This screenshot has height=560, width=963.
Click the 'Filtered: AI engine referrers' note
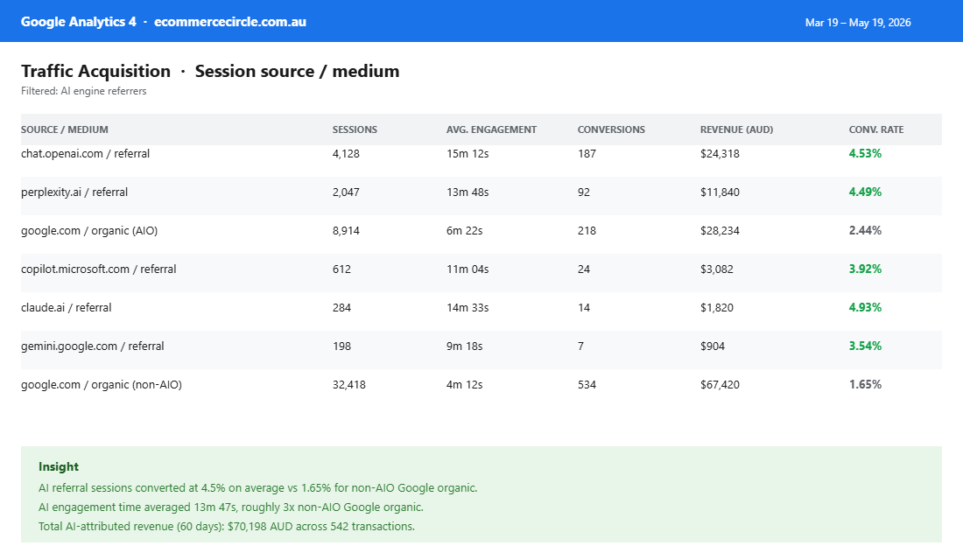click(x=83, y=91)
